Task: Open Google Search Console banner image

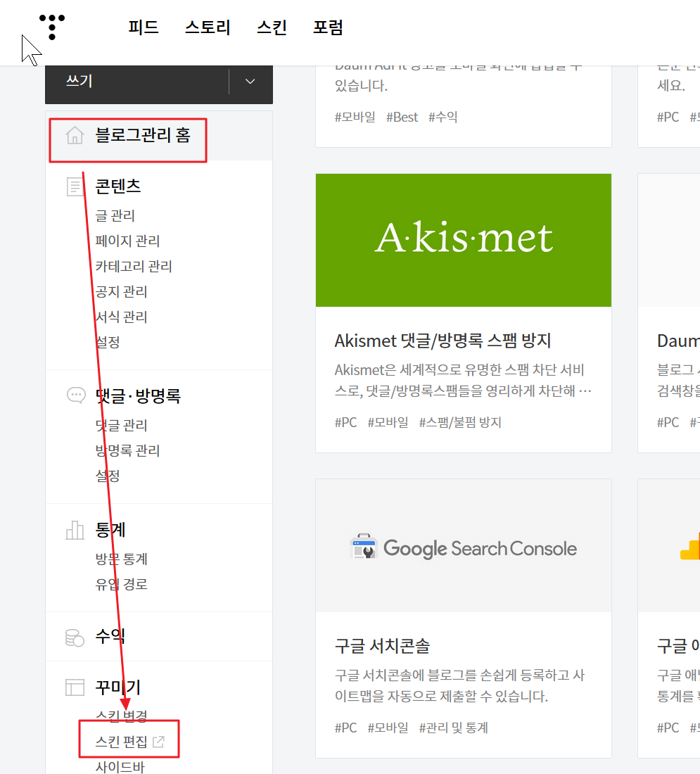Action: coord(464,545)
